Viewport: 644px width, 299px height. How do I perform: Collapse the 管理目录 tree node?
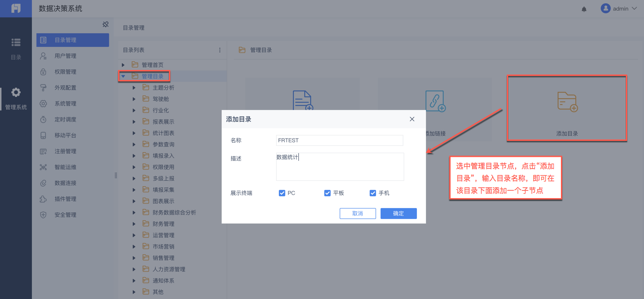123,76
